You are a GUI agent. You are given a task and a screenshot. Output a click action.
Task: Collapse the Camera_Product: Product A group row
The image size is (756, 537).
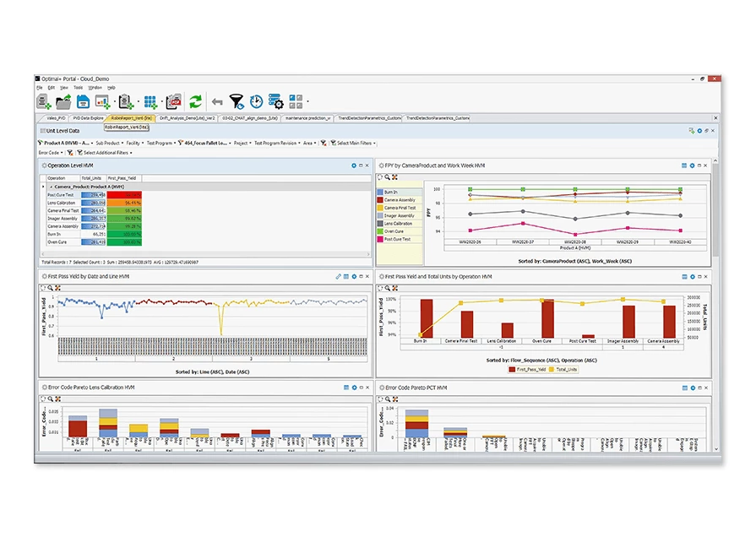click(x=52, y=187)
